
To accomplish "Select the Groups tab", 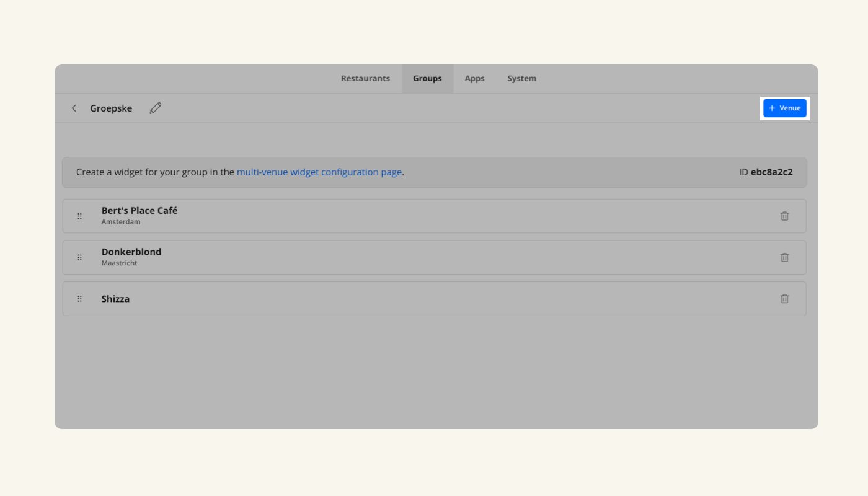I will [427, 79].
